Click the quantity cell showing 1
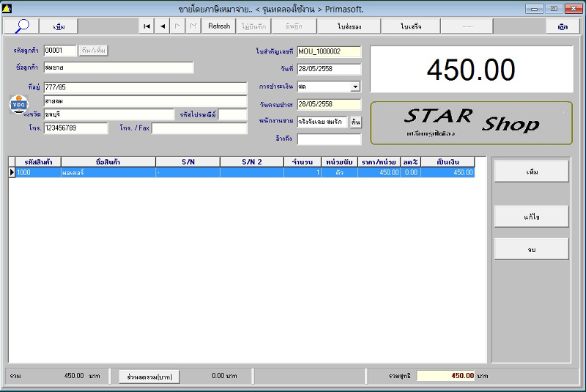This screenshot has height=392, width=586. click(303, 172)
